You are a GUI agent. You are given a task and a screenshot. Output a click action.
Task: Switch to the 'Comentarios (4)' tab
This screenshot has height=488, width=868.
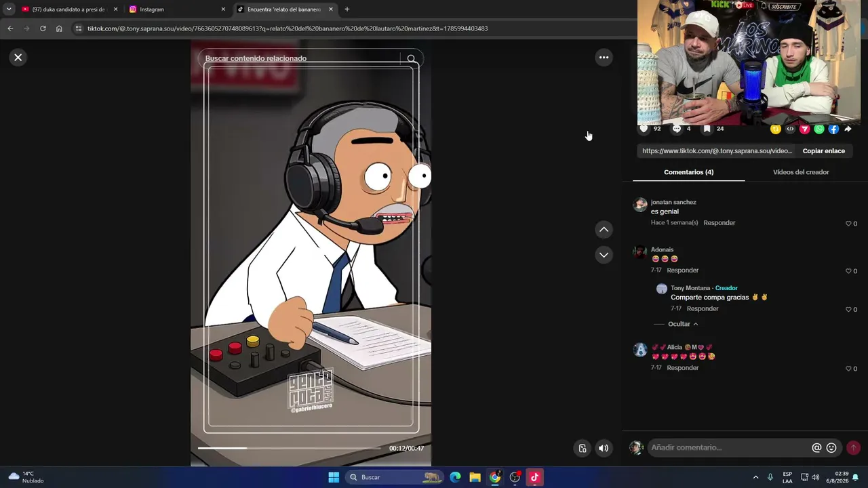click(x=688, y=172)
